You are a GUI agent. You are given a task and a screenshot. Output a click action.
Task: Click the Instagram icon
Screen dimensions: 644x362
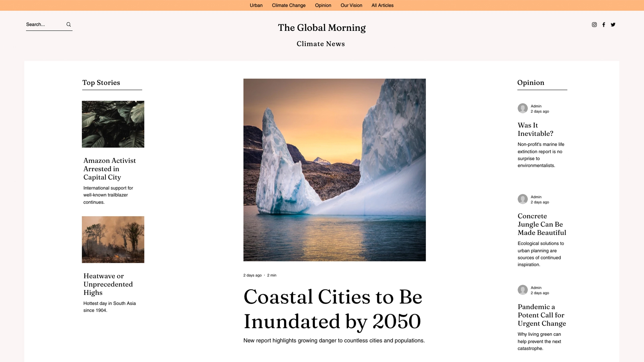[594, 24]
